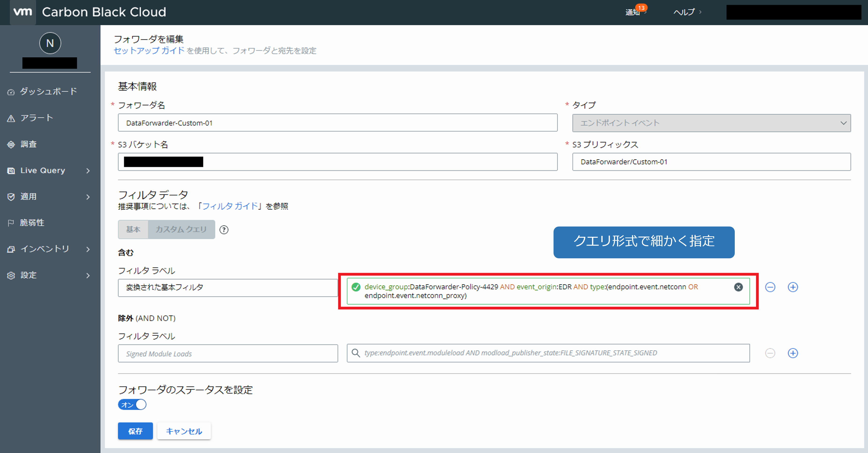This screenshot has height=453, width=868.
Task: Click the green check validation icon in query
Action: [356, 287]
